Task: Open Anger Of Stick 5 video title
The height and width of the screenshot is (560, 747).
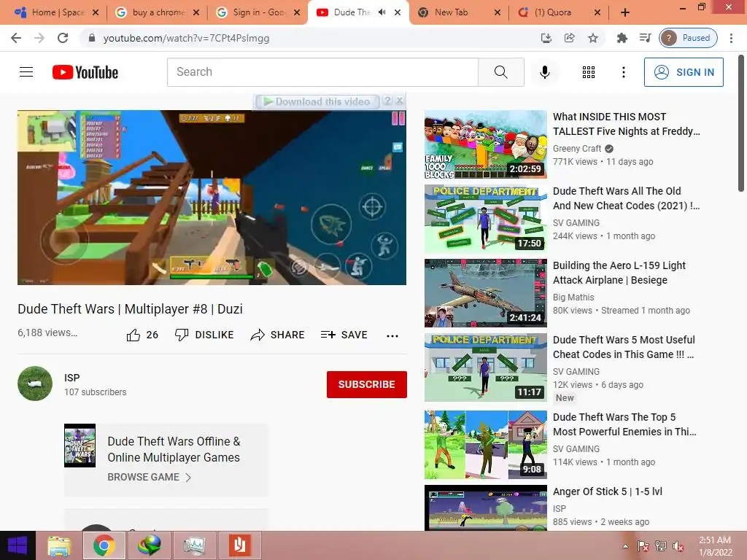Action: [x=608, y=491]
